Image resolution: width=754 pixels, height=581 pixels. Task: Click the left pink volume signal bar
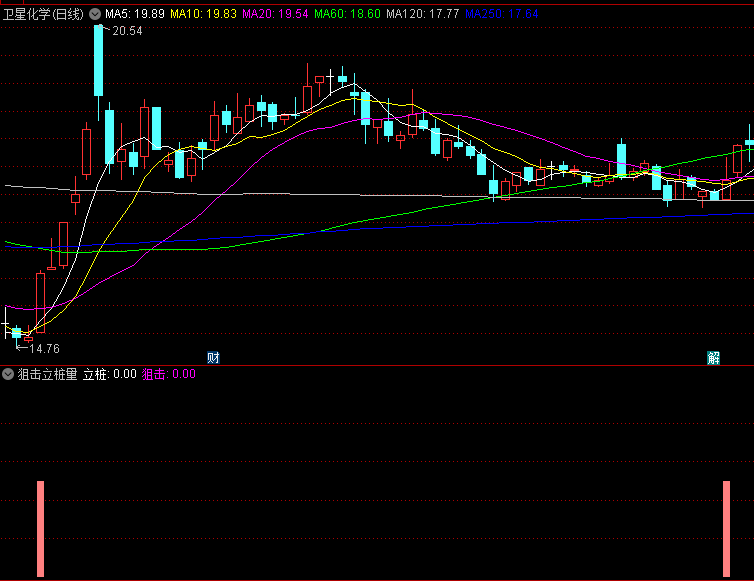click(40, 529)
